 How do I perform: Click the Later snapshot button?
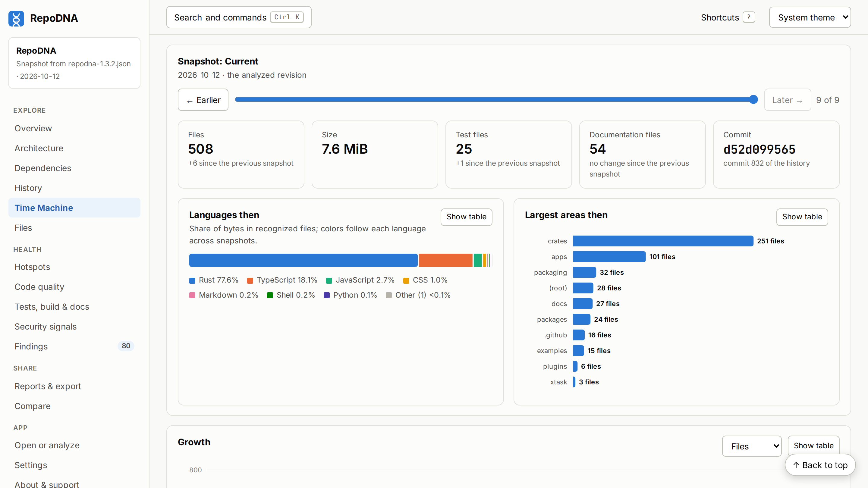[x=787, y=100]
